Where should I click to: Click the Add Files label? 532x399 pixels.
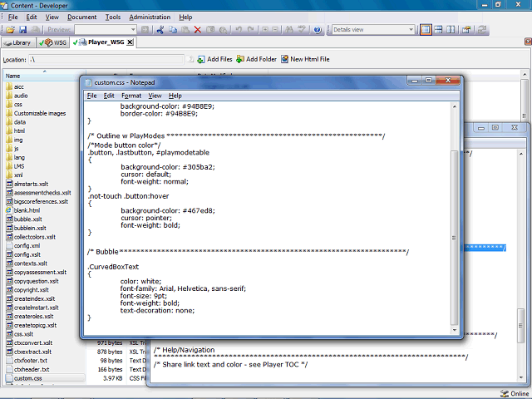219,59
